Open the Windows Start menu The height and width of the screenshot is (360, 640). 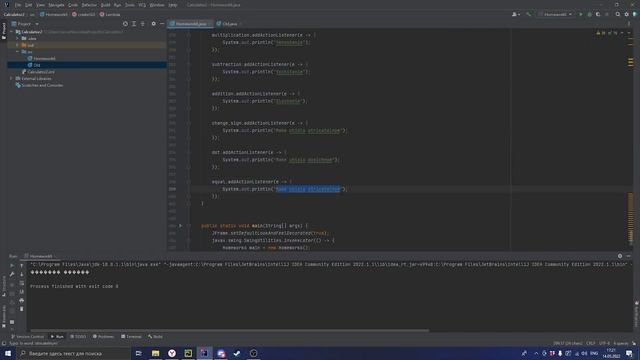click(x=8, y=353)
